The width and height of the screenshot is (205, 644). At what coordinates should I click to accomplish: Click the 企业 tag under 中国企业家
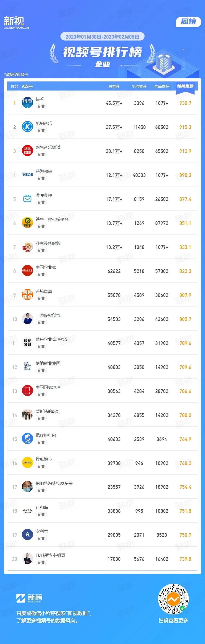click(41, 274)
